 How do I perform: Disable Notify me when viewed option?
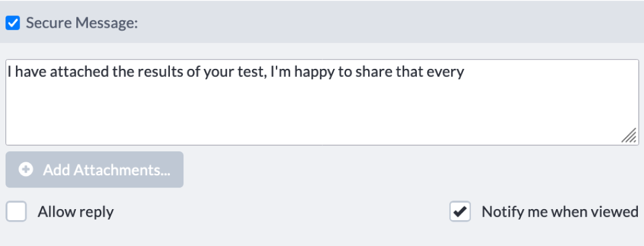(460, 212)
